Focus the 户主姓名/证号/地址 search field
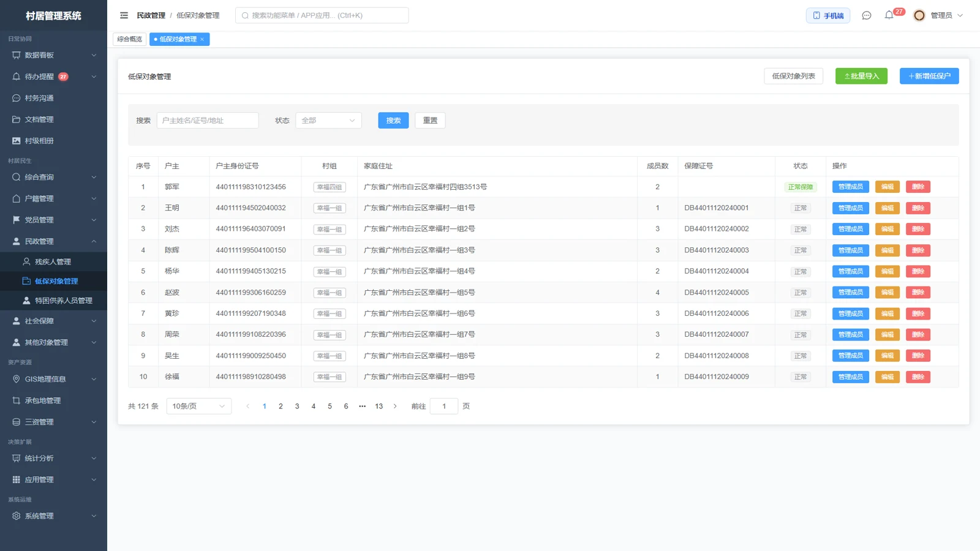Screen dimensions: 980x551 208,121
